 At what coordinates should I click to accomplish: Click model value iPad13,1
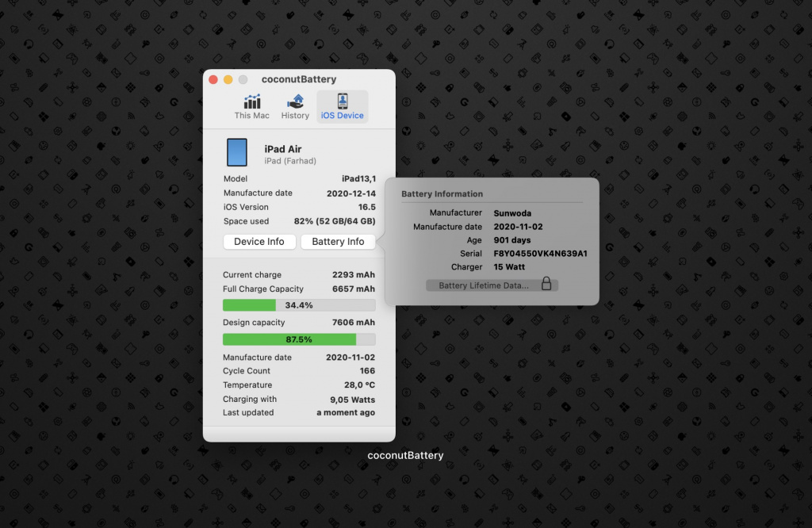tap(359, 178)
